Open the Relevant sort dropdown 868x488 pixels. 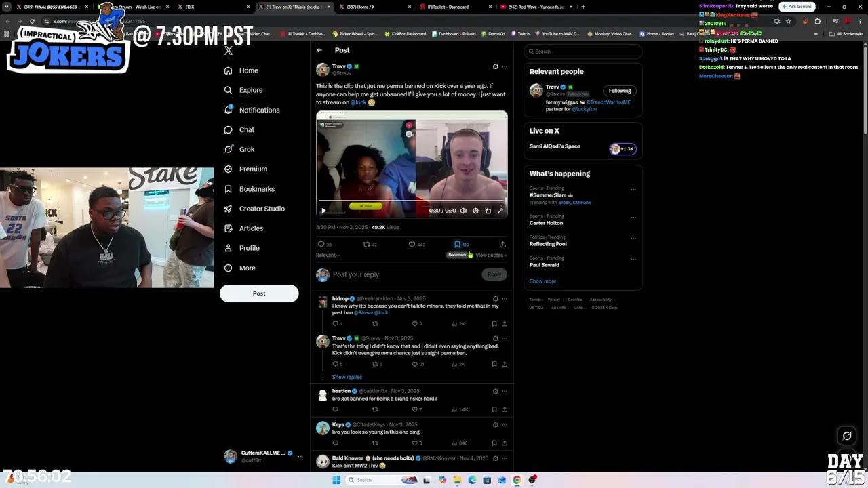[328, 256]
